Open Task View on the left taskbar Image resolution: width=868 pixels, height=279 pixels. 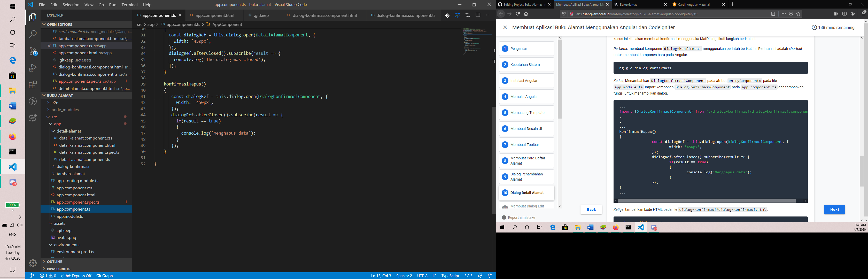[x=12, y=45]
